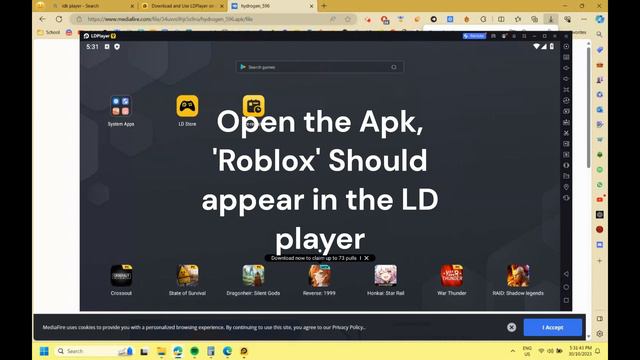
Task: Open the School bookmarks folder
Action: [49, 32]
